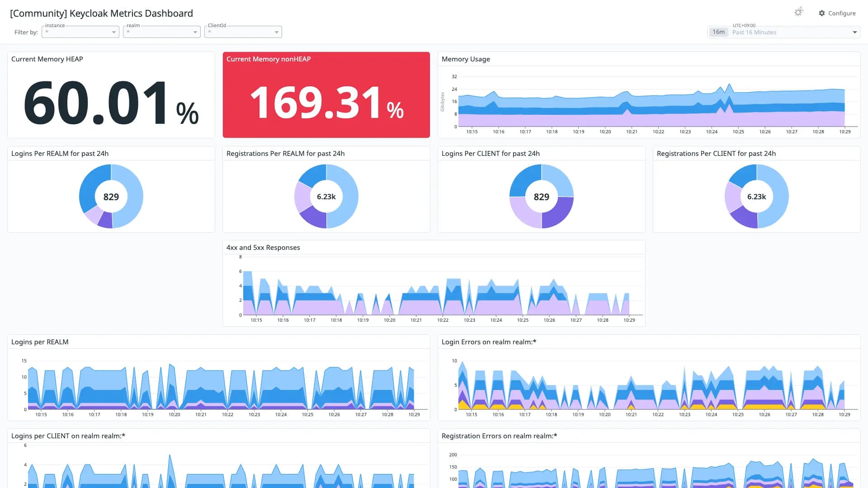868x488 pixels.
Task: Select the Logins per REALM timeseries title
Action: point(40,342)
